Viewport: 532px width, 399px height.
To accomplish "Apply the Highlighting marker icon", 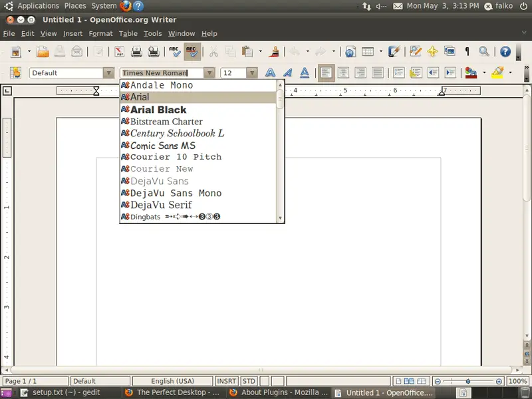I will 497,72.
